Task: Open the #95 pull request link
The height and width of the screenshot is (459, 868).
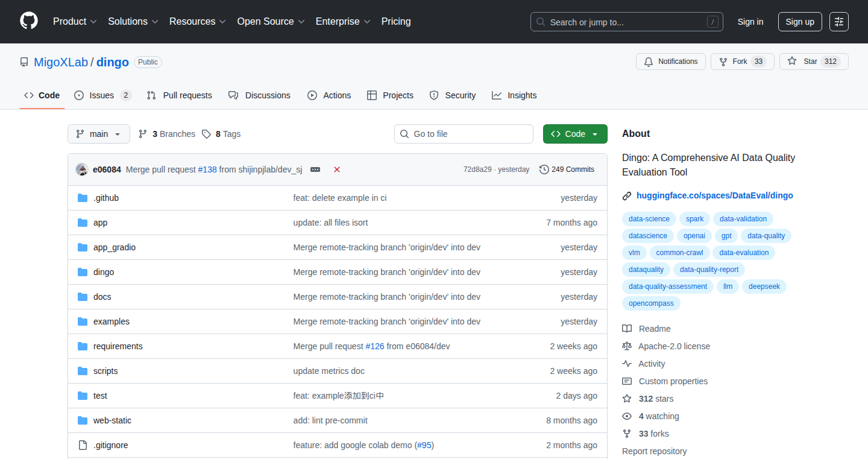Action: (x=424, y=445)
